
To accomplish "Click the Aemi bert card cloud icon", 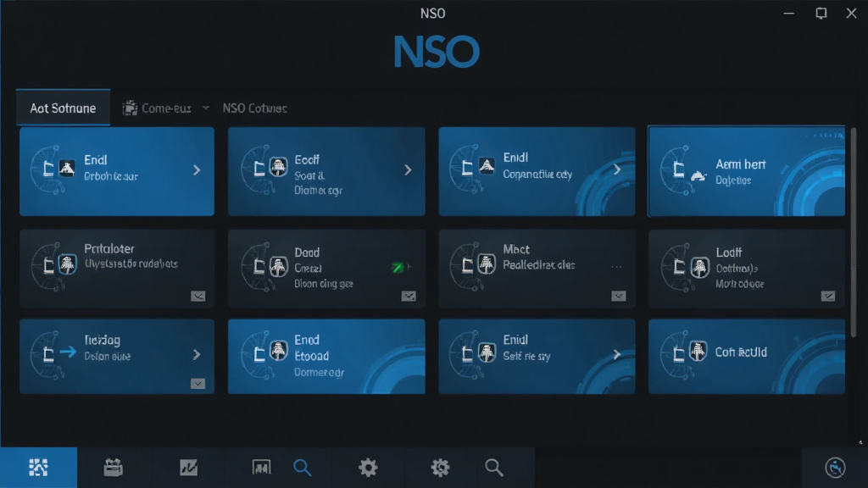I will click(698, 176).
